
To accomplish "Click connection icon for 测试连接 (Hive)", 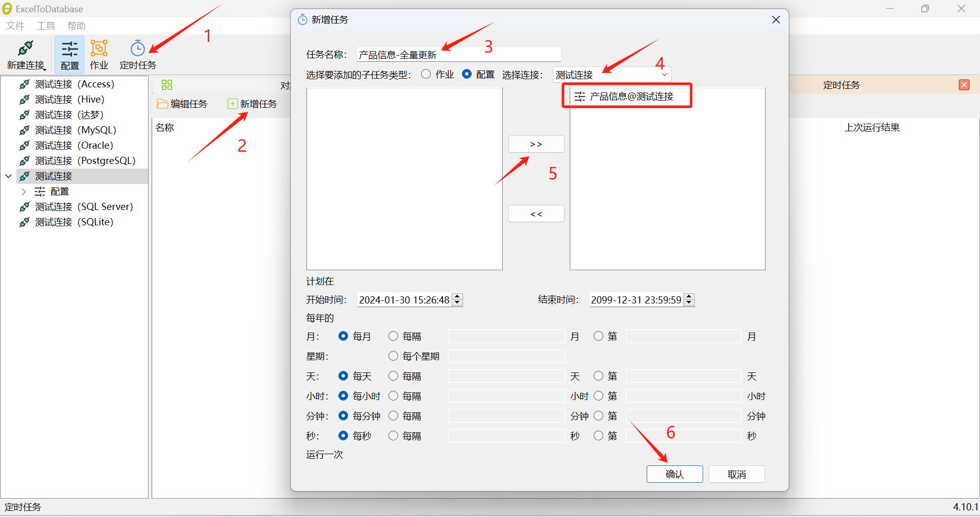I will (24, 100).
